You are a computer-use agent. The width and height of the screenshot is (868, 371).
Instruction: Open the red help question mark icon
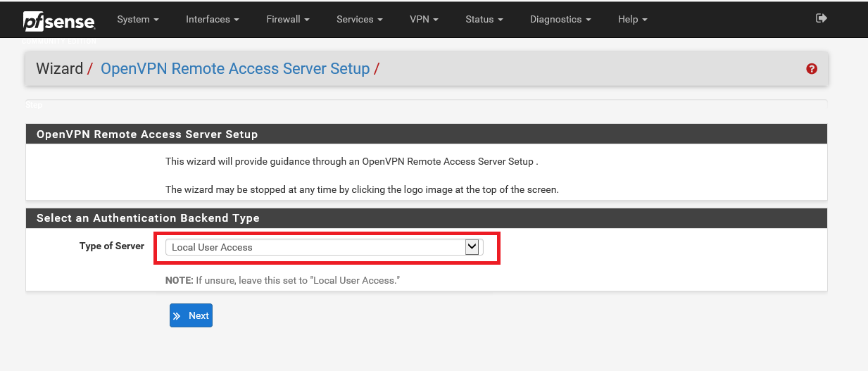tap(812, 69)
